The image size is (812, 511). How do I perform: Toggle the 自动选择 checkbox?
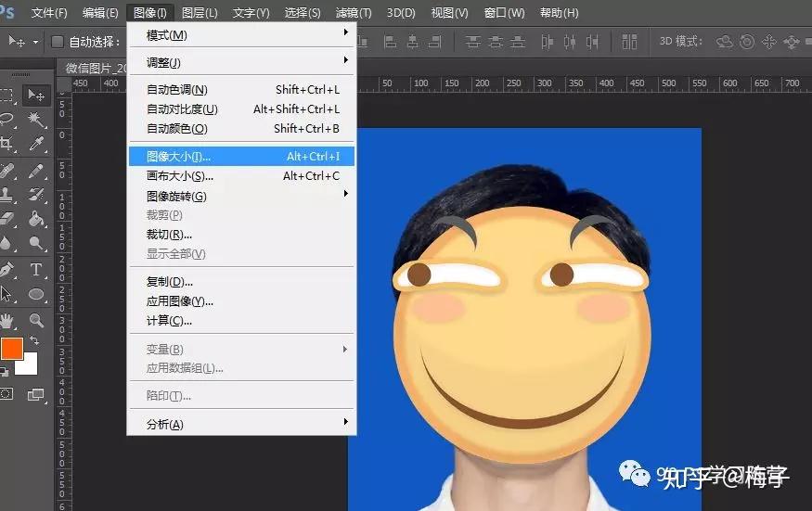58,42
